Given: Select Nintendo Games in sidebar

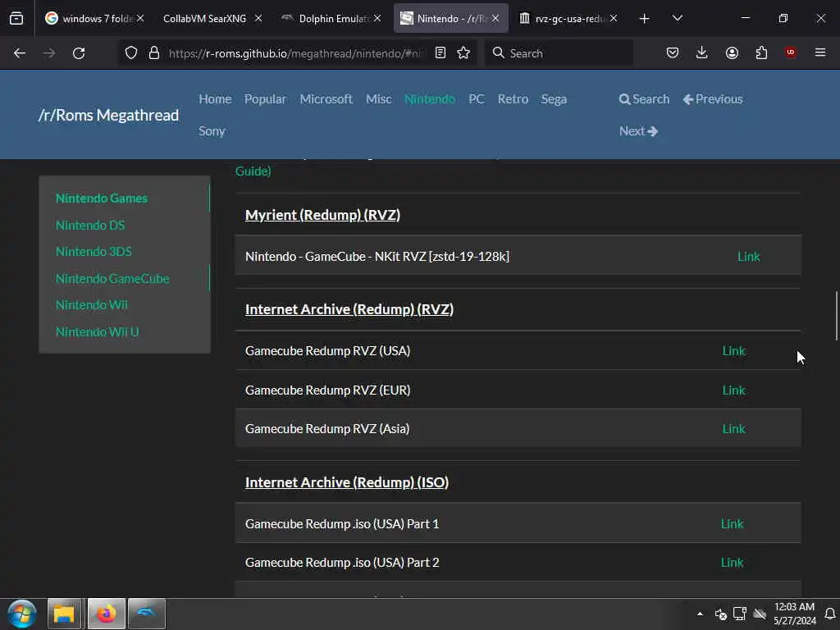Looking at the screenshot, I should tap(101, 199).
